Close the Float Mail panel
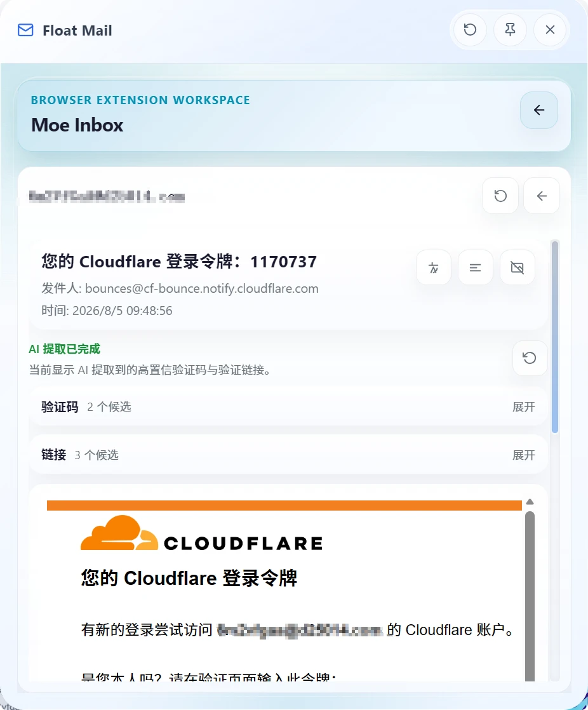The height and width of the screenshot is (710, 588). pyautogui.click(x=550, y=30)
